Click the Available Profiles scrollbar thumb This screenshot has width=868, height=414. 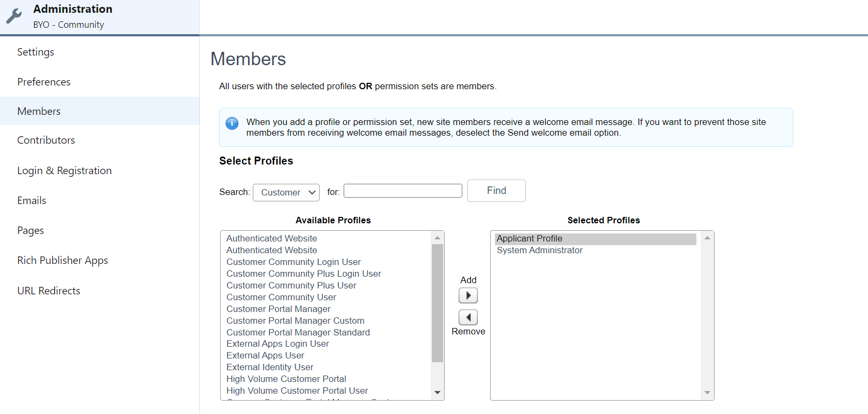(437, 302)
